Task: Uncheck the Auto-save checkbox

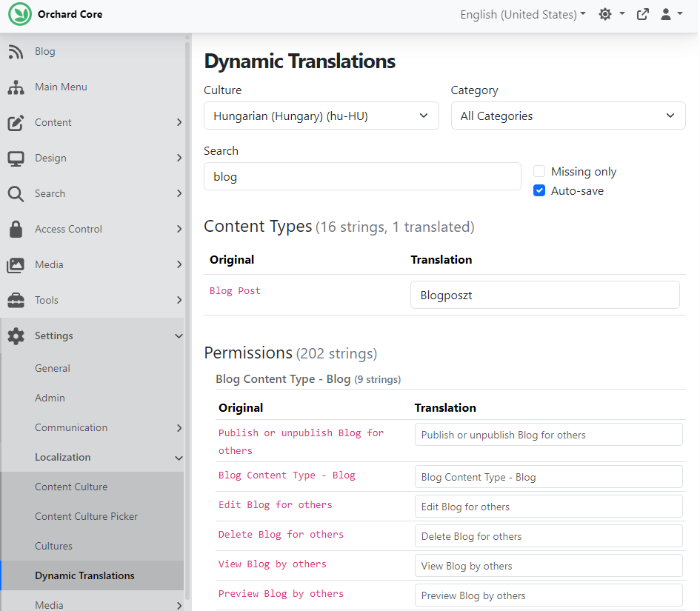Action: point(539,190)
